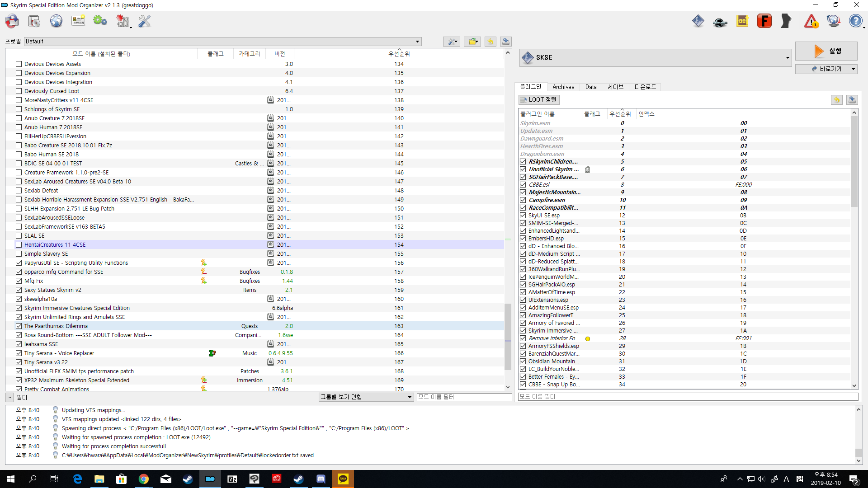Focus the plugin name filter field

tap(688, 397)
